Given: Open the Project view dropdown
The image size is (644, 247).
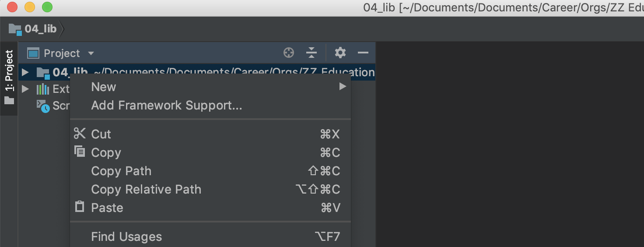Looking at the screenshot, I should click(61, 53).
